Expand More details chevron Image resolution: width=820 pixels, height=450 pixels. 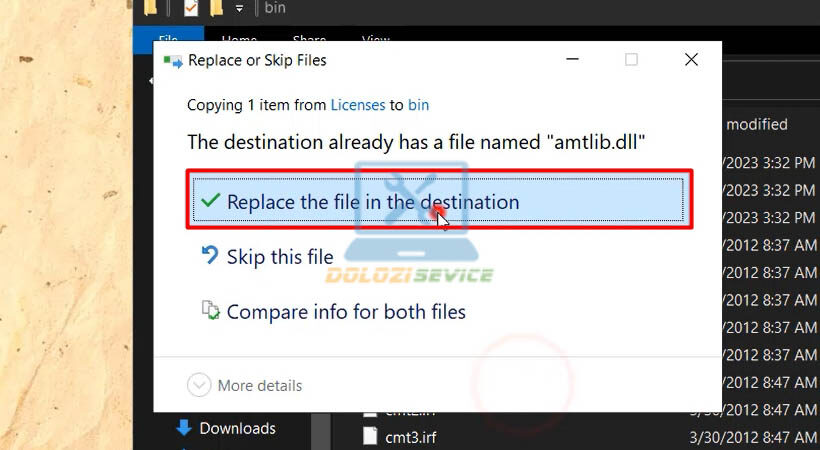(199, 386)
